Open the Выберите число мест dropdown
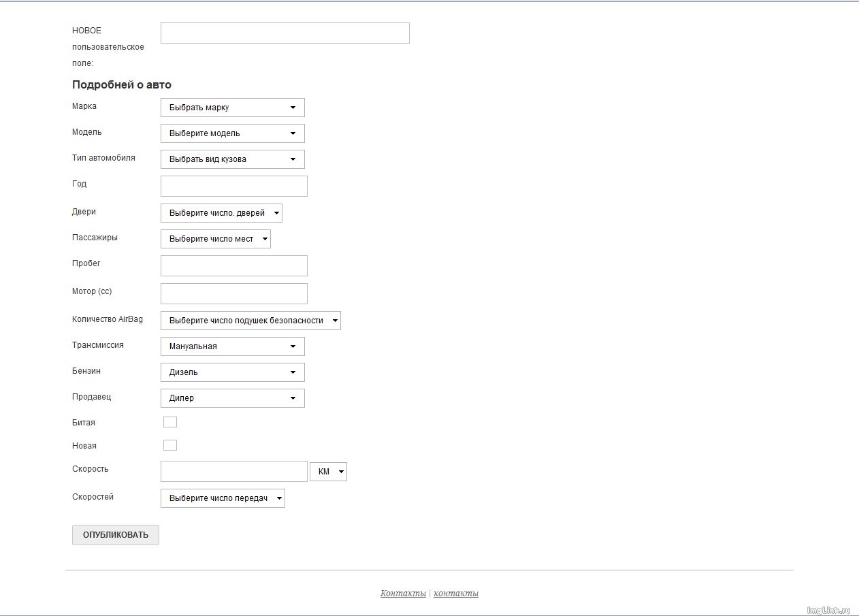Image resolution: width=859 pixels, height=616 pixels. 215,239
